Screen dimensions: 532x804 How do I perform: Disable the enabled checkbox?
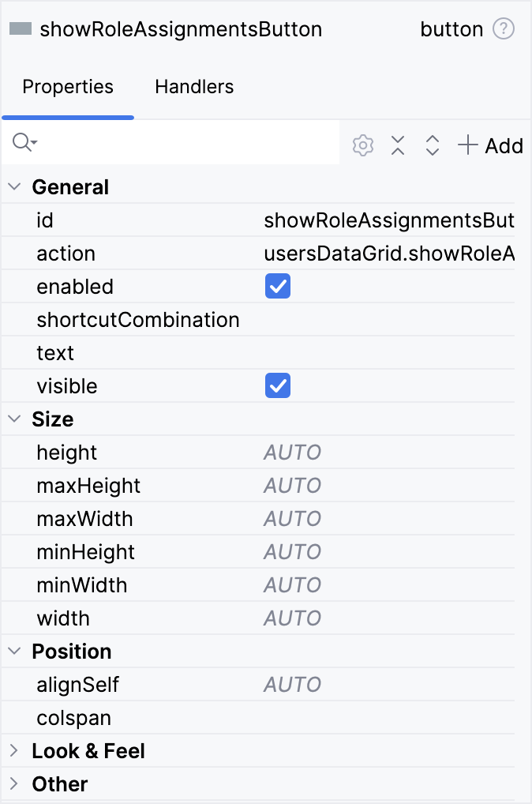[x=277, y=287]
